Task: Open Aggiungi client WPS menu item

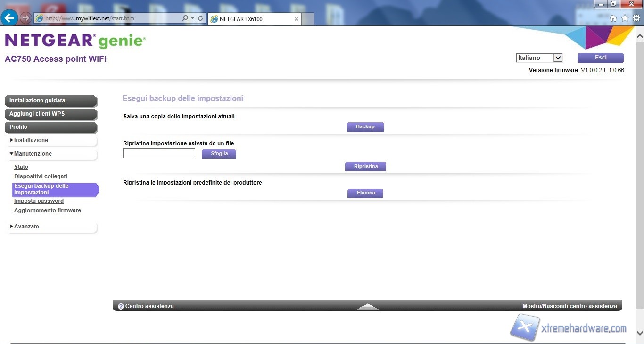Action: (x=50, y=114)
